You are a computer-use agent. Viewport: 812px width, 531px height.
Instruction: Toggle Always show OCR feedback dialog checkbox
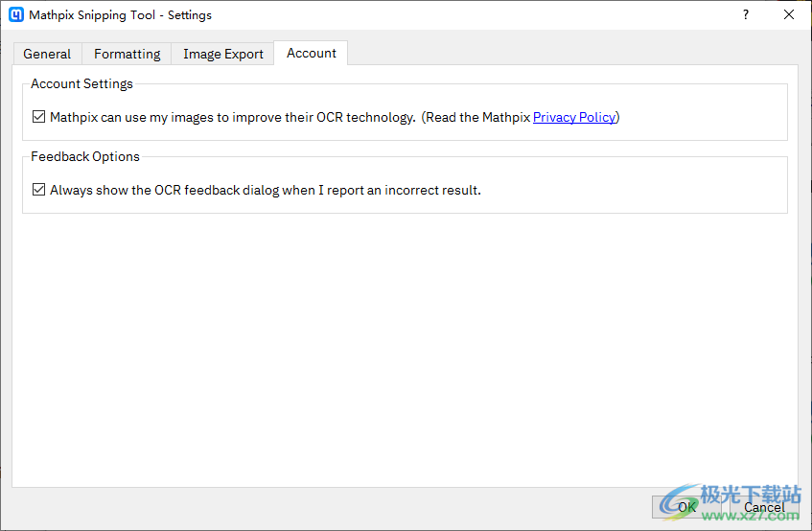39,190
